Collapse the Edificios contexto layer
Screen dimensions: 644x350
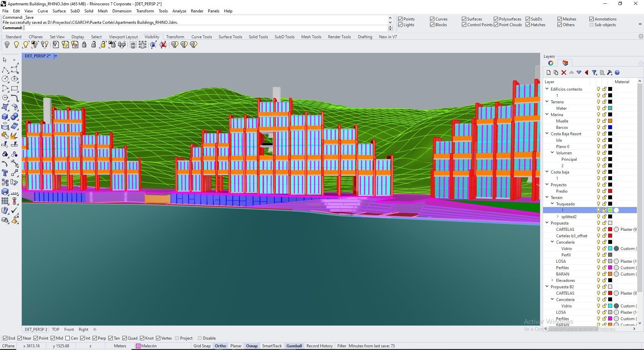tap(547, 89)
